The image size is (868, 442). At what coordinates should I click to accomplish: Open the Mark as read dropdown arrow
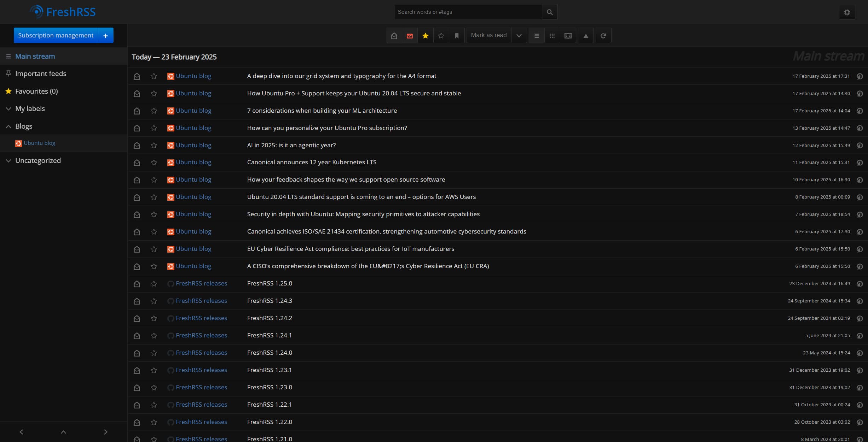519,36
